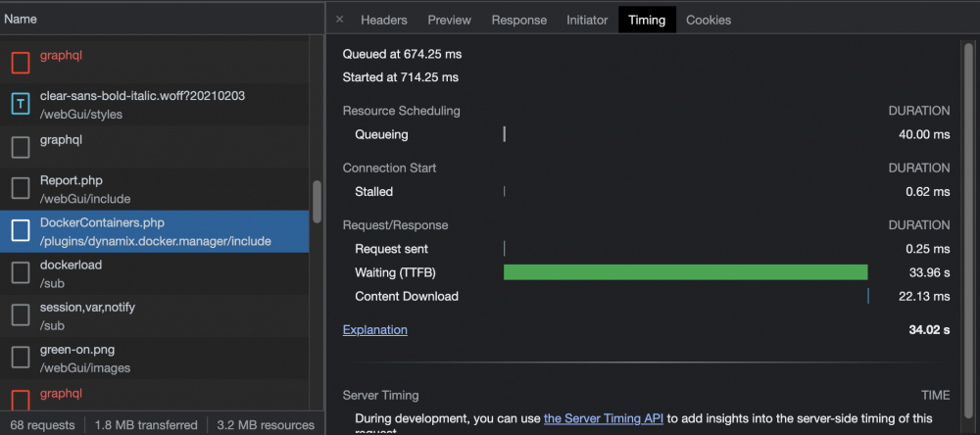Switch to the Headers tab
Viewport: 980px width, 435px height.
[x=384, y=20]
